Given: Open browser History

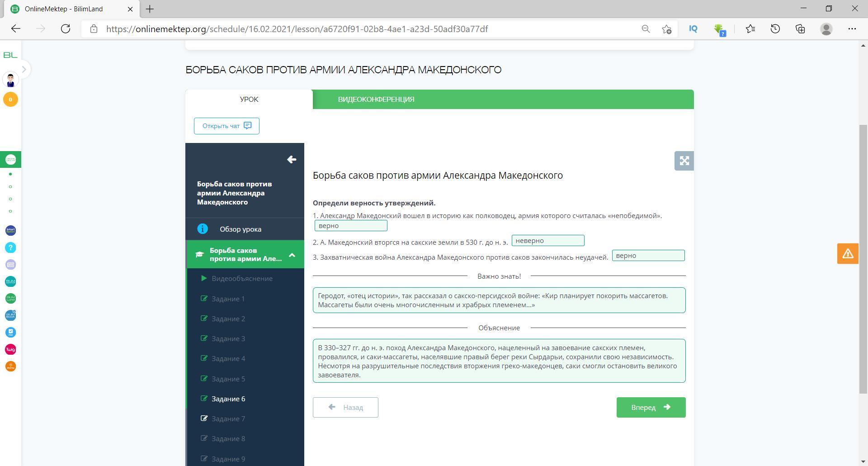Looking at the screenshot, I should [x=775, y=29].
